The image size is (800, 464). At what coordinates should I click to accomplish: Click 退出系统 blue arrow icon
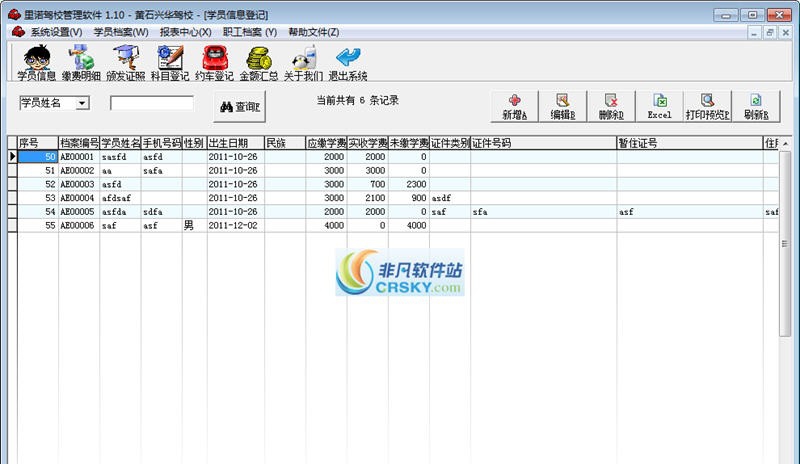[347, 63]
